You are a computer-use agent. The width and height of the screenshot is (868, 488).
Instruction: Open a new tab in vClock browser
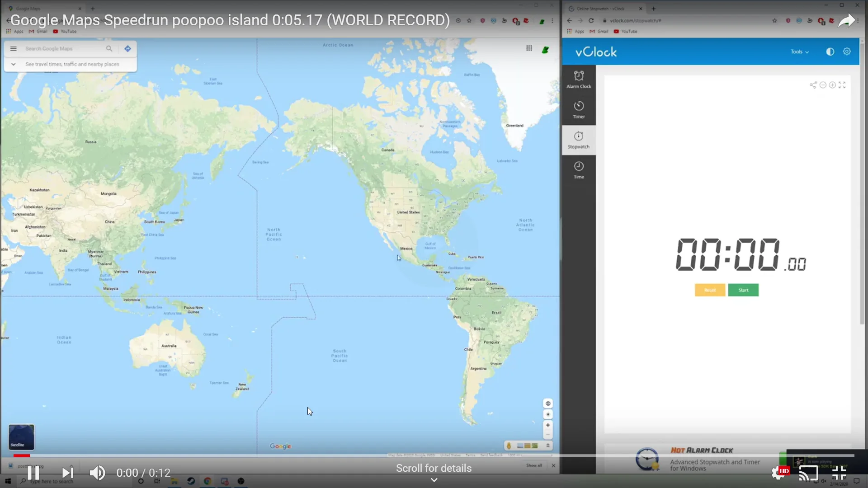pos(653,9)
